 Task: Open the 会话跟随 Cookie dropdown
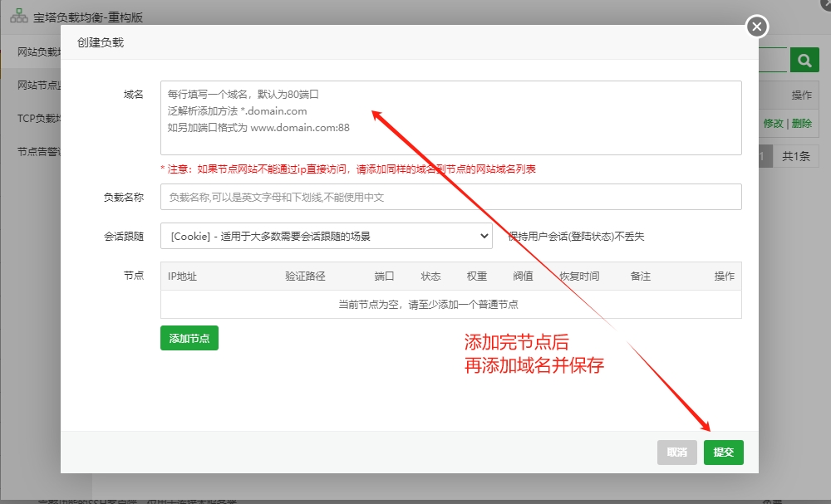pos(326,236)
